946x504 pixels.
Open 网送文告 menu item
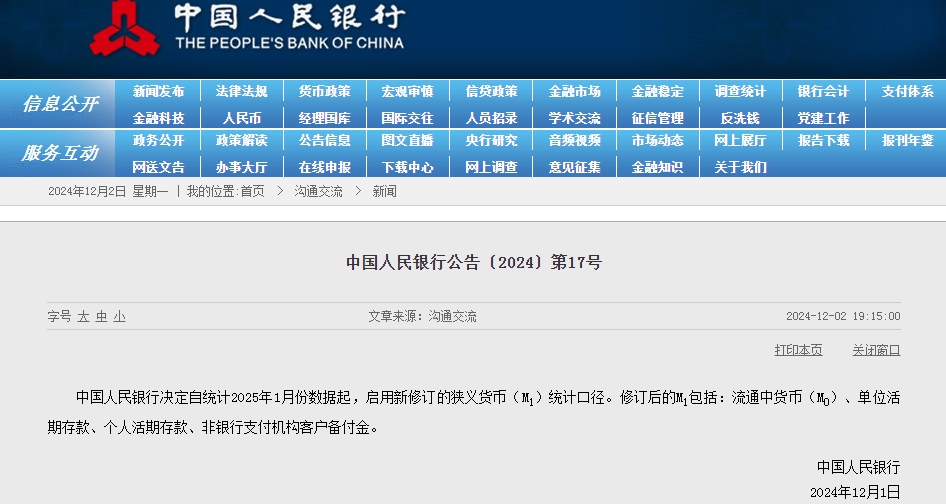(x=158, y=167)
